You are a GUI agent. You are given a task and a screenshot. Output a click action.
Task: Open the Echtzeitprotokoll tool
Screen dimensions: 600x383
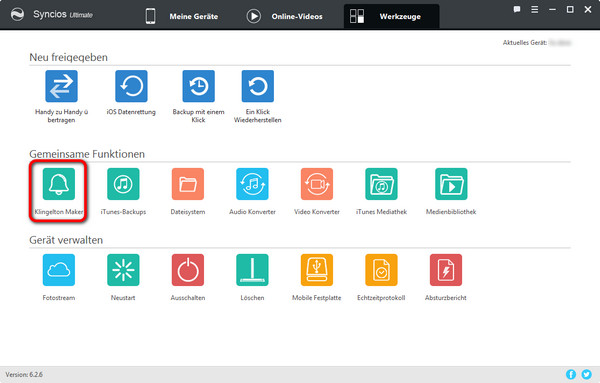pyautogui.click(x=381, y=270)
